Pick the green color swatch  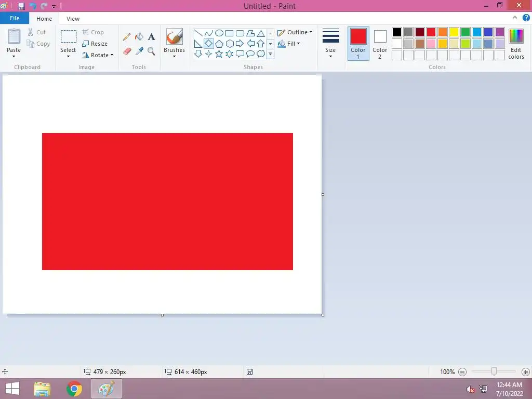[x=465, y=32]
